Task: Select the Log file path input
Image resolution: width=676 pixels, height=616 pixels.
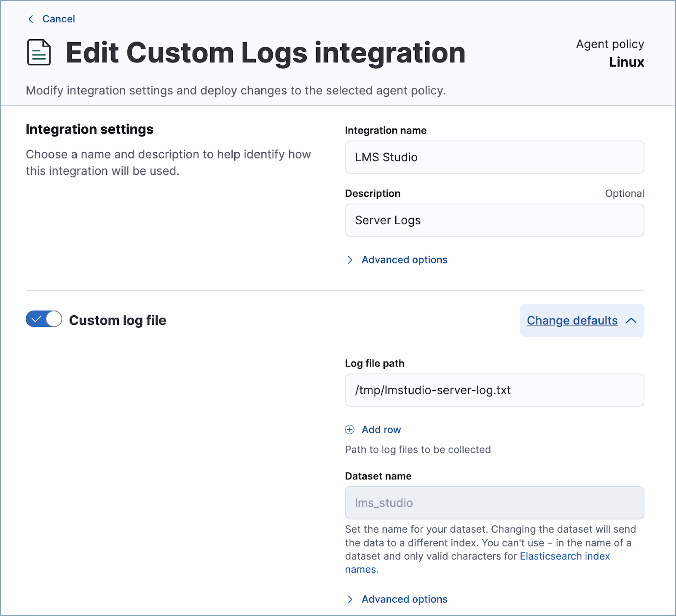Action: coord(494,390)
